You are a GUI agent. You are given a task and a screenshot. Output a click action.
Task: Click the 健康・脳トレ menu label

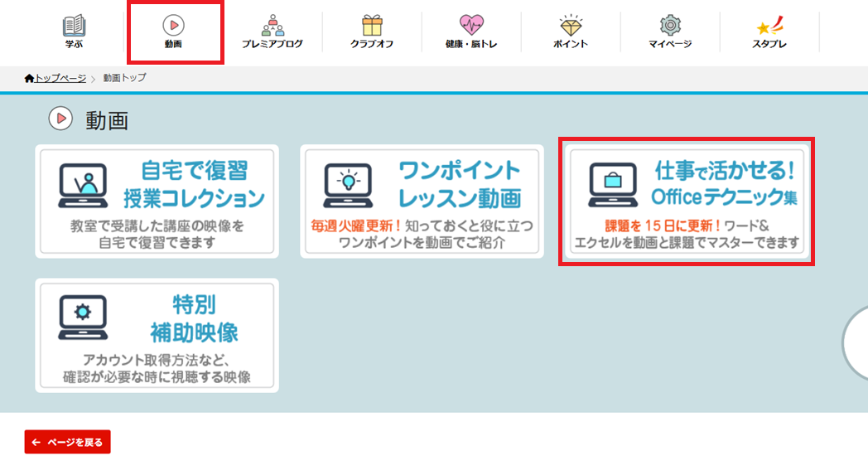471,44
